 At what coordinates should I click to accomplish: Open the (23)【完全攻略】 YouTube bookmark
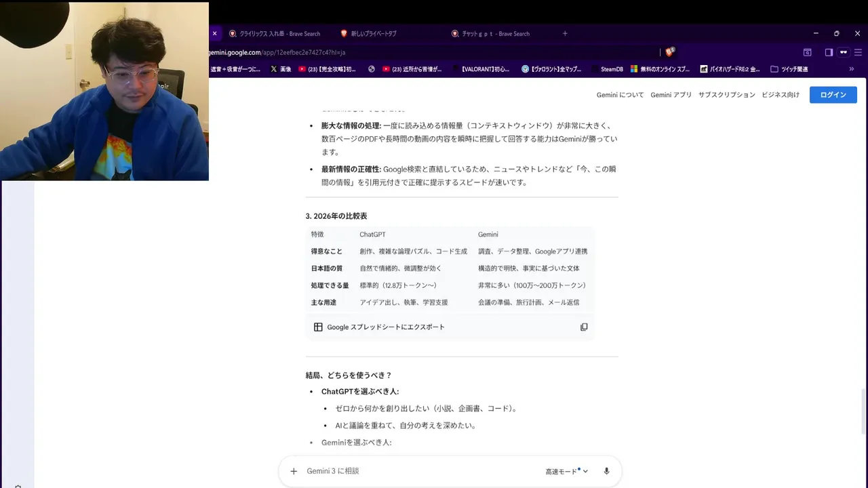327,69
